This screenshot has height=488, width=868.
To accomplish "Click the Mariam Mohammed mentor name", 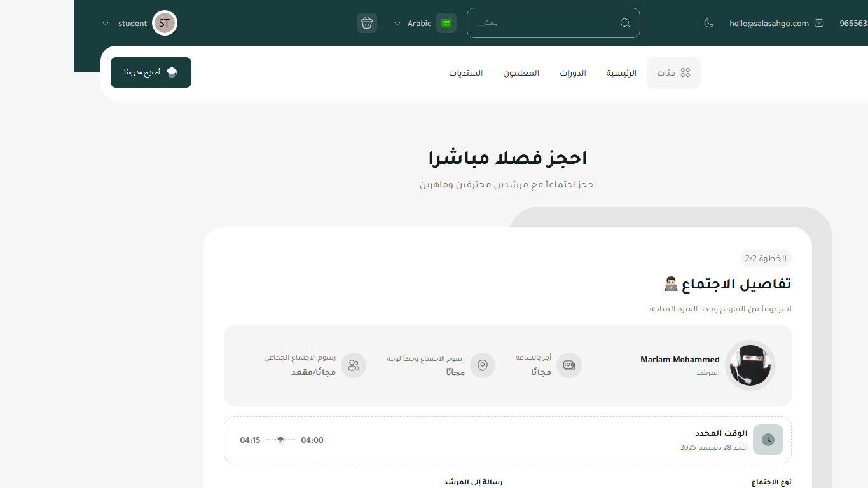I will coord(680,360).
